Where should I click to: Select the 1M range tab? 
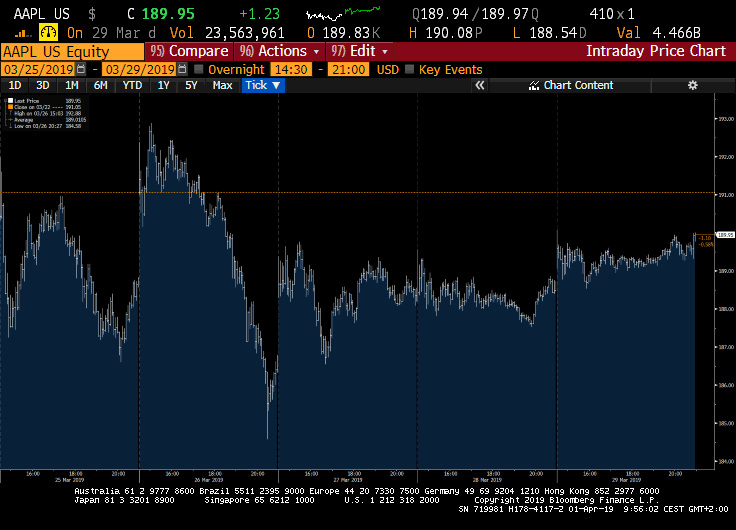(x=71, y=85)
